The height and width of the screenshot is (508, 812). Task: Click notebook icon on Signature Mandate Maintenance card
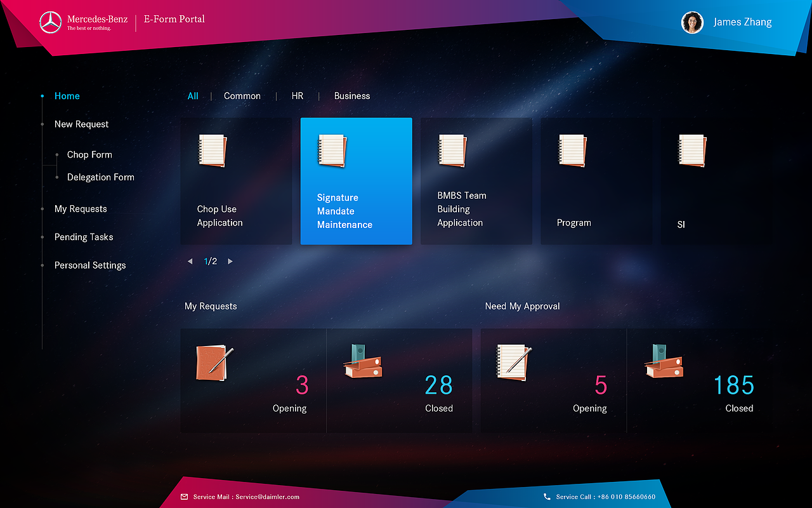tap(332, 150)
